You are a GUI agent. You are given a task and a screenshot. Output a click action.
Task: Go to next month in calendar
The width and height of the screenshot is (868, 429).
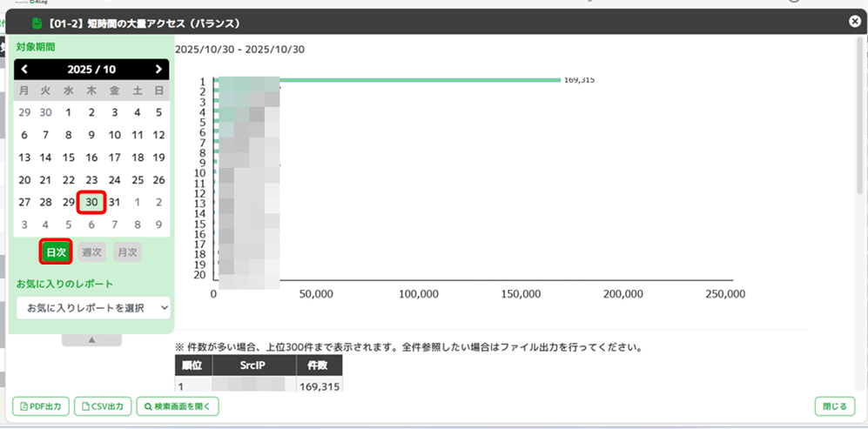coord(158,70)
